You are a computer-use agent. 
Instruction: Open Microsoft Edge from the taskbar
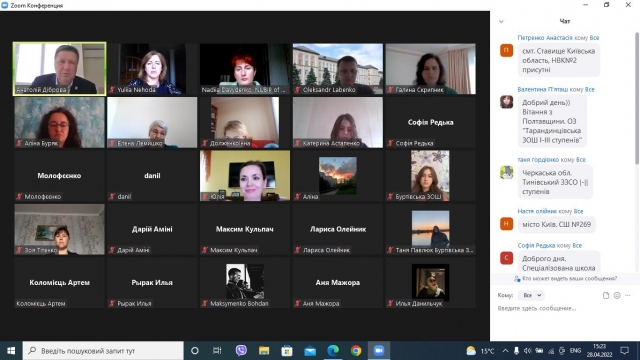[x=333, y=351]
